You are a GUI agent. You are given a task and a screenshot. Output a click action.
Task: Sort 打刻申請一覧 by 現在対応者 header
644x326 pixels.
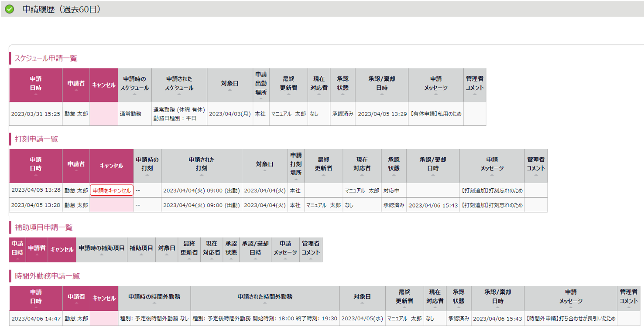[362, 166]
